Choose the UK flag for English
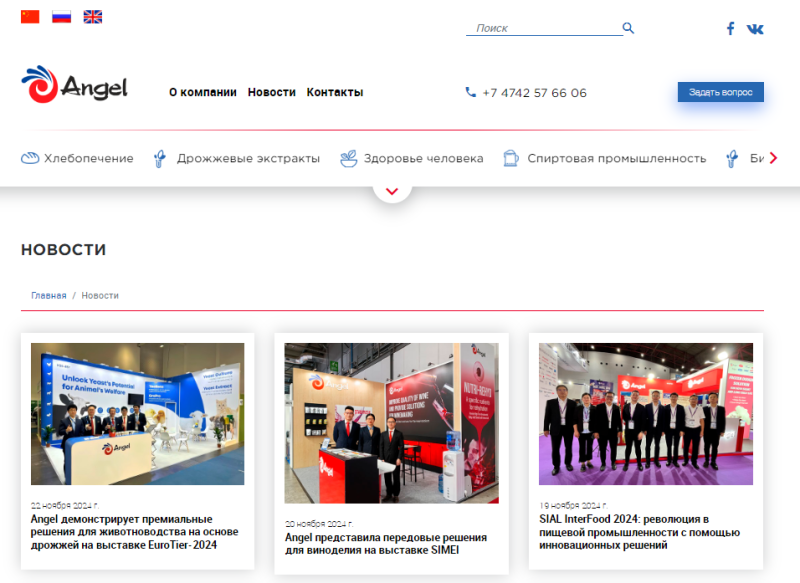This screenshot has width=800, height=583. [x=92, y=17]
